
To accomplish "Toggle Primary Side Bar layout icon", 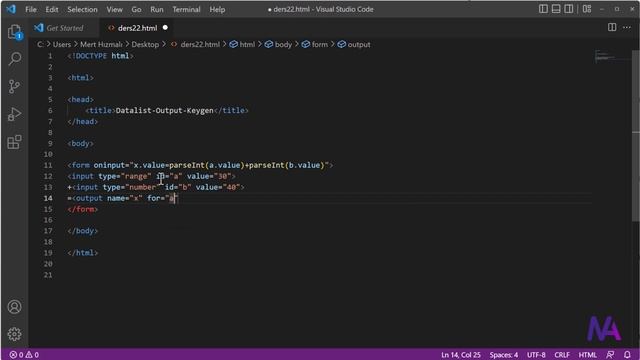I will point(543,9).
